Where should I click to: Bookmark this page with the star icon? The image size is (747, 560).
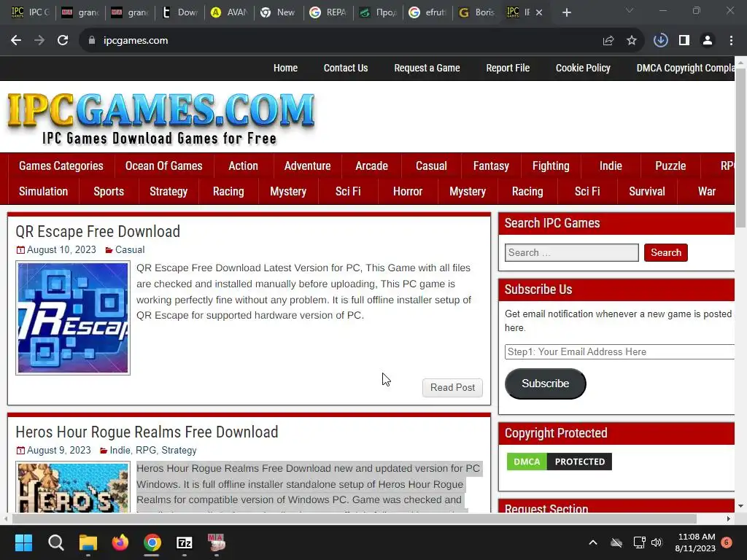[x=632, y=41]
